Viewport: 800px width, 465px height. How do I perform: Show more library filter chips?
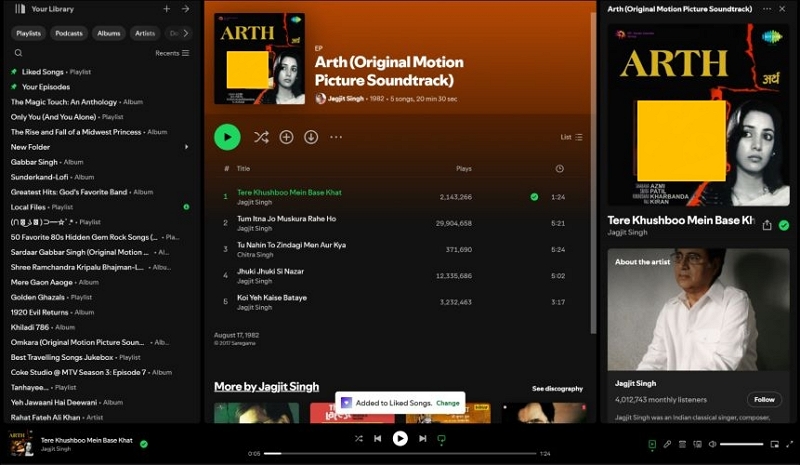[186, 33]
